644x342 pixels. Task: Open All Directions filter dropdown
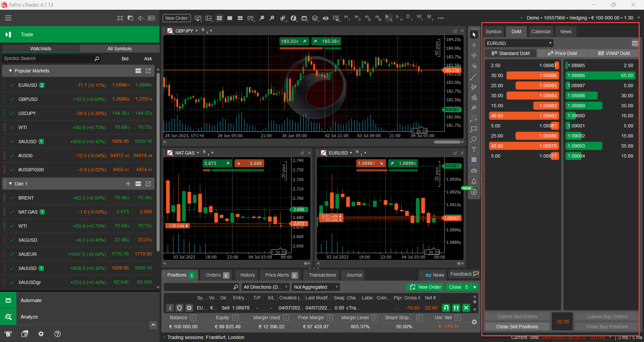point(266,287)
